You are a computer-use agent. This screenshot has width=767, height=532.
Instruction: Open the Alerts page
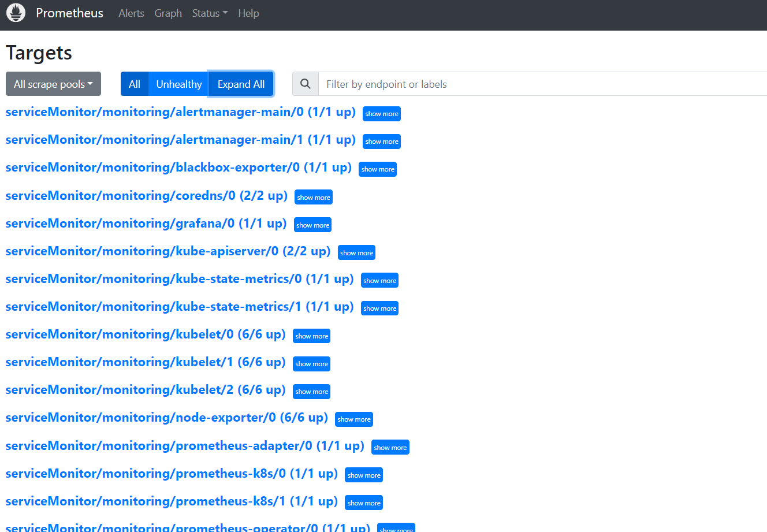tap(131, 13)
